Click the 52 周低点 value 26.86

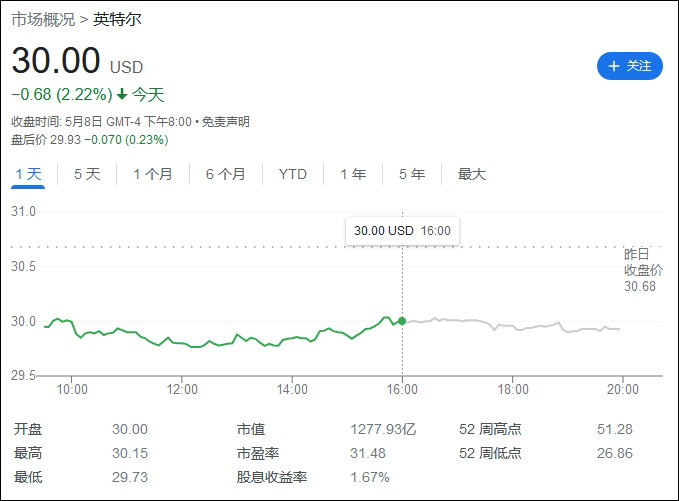pyautogui.click(x=615, y=453)
